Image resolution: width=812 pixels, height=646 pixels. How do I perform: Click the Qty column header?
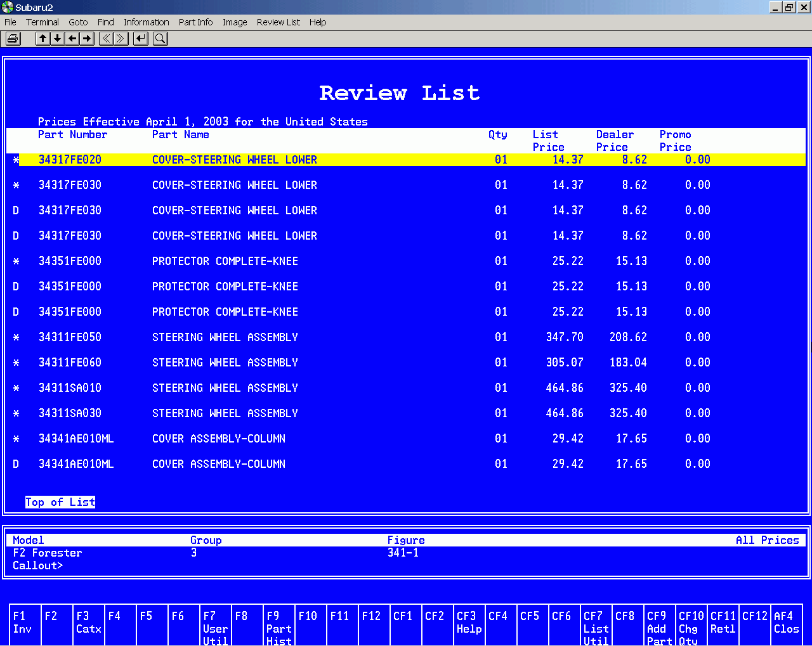pos(498,134)
